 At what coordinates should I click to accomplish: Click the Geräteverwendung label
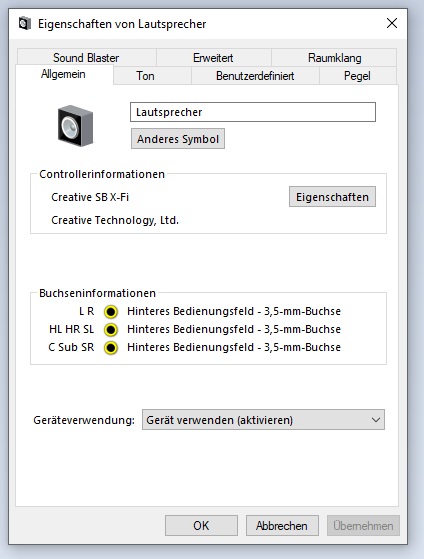(x=84, y=420)
